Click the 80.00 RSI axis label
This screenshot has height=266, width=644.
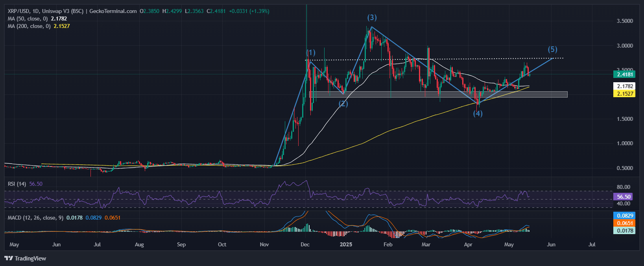[x=624, y=187]
